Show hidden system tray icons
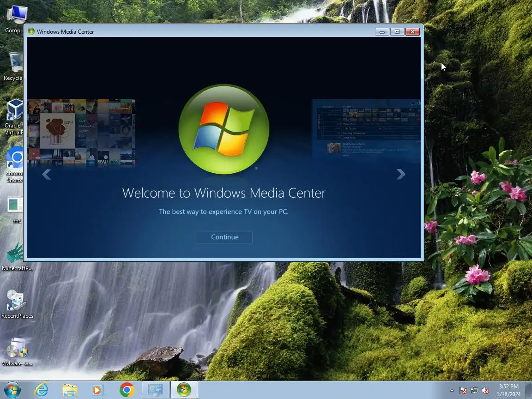 (452, 391)
